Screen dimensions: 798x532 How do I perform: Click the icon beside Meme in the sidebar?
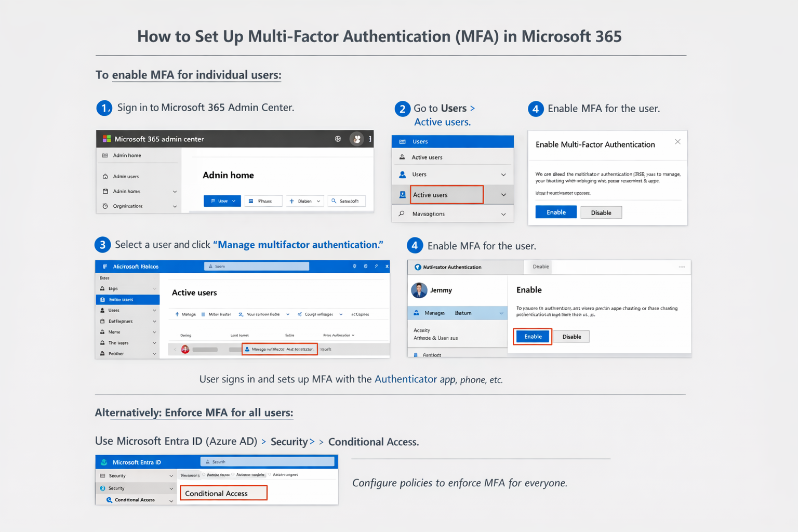coord(102,332)
